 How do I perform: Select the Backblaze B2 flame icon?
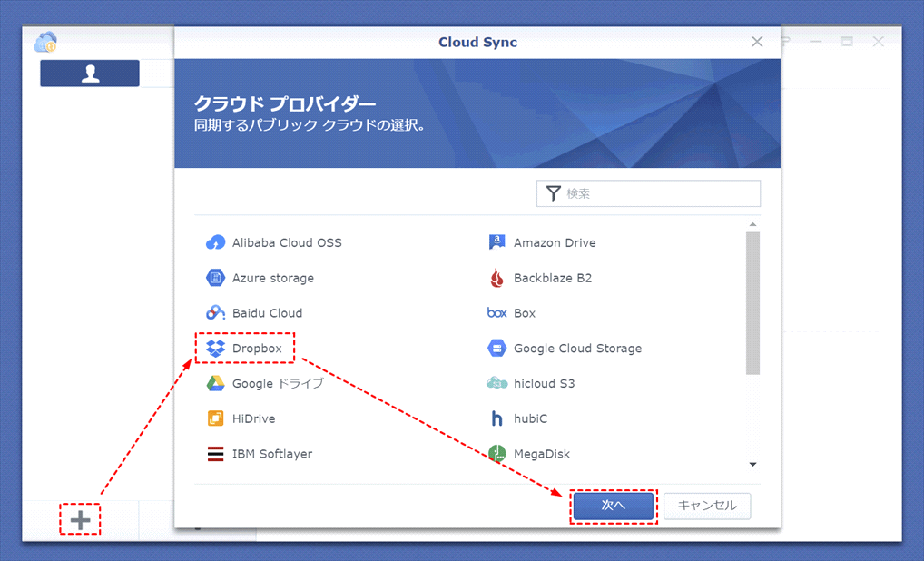tap(496, 278)
